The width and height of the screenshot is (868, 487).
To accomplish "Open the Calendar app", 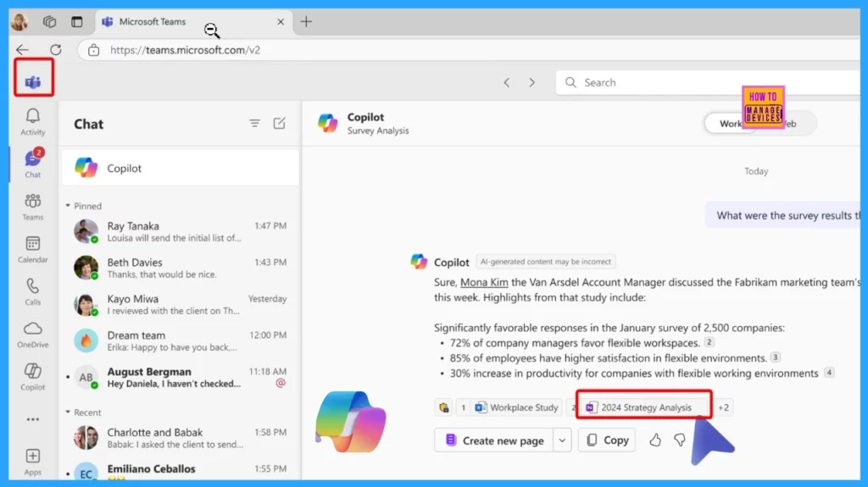I will point(33,249).
